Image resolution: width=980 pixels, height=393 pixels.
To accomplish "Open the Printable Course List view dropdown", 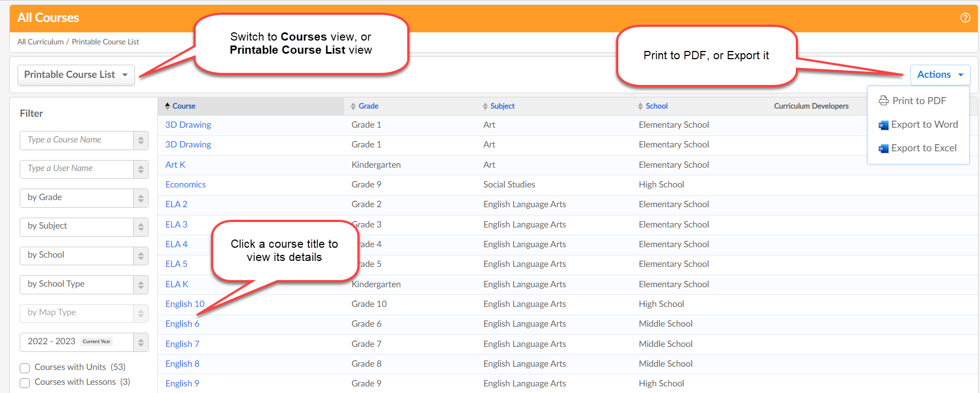I will coord(76,75).
